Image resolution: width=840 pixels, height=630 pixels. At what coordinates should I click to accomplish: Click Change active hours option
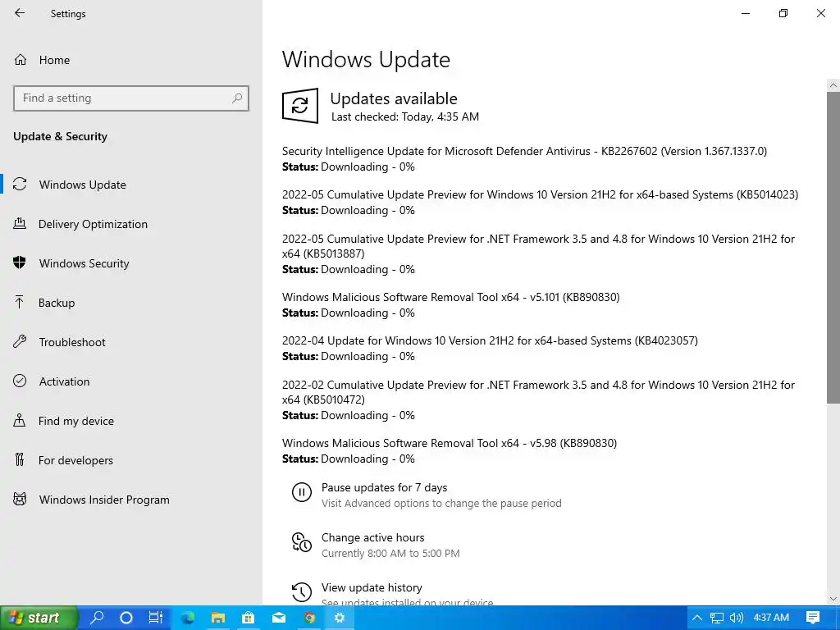point(373,537)
